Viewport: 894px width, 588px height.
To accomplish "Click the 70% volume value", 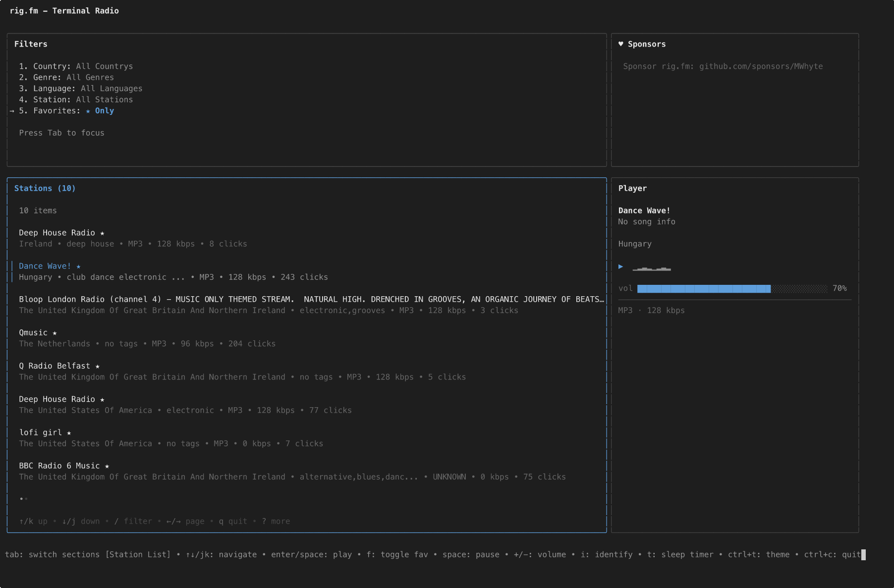I will 839,288.
